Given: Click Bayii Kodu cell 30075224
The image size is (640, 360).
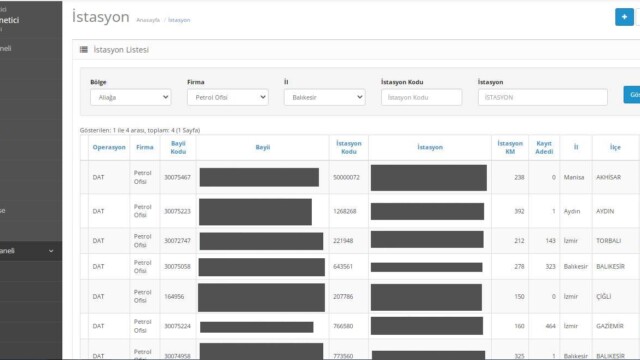Looking at the screenshot, I should click(177, 326).
